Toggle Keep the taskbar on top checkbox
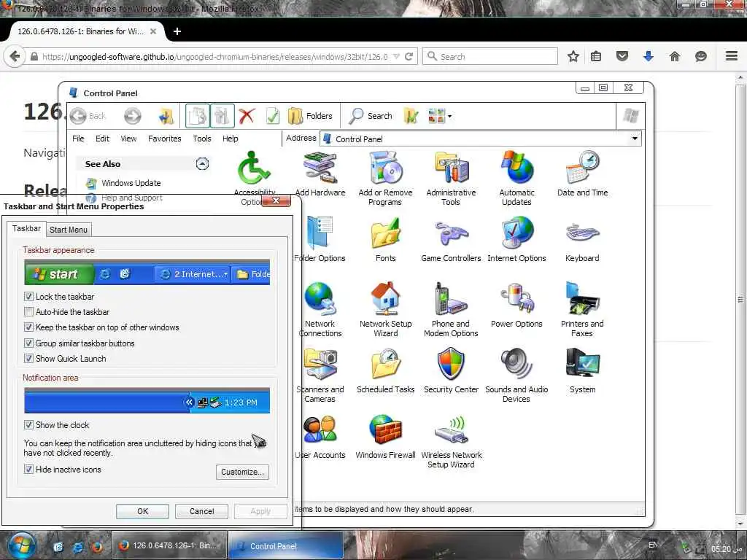 (x=28, y=327)
